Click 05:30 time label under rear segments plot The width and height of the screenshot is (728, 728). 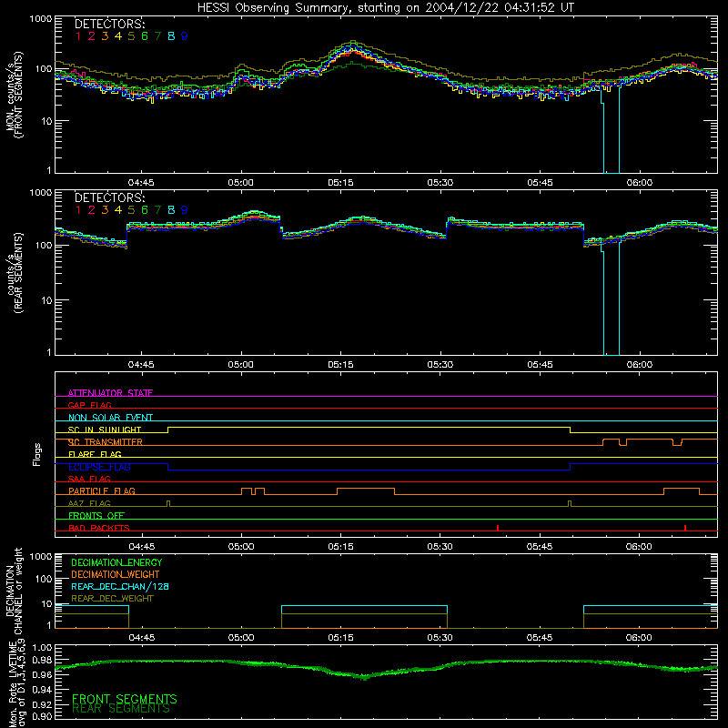point(440,365)
